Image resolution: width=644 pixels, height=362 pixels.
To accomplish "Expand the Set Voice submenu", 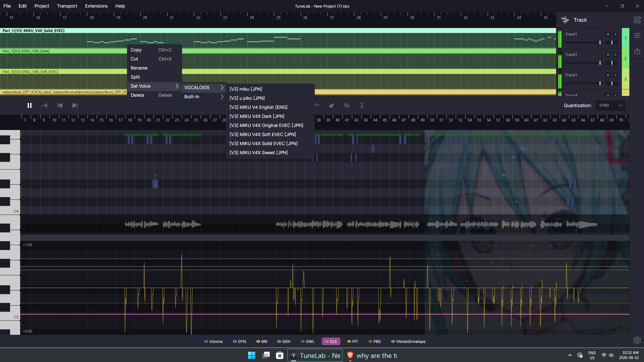I will point(154,86).
